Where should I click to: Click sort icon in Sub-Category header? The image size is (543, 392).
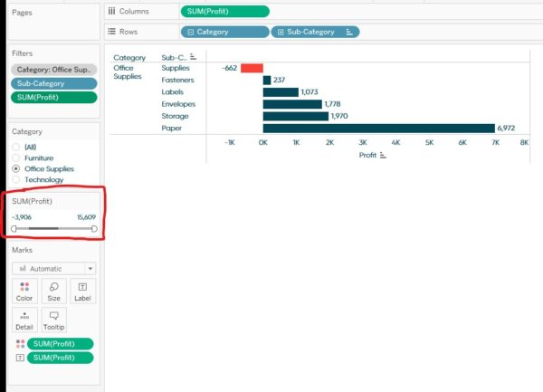(x=193, y=57)
